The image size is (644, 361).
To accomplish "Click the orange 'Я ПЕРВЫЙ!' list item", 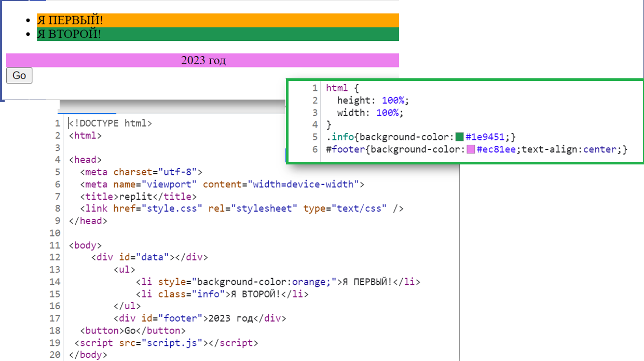I will tap(217, 20).
